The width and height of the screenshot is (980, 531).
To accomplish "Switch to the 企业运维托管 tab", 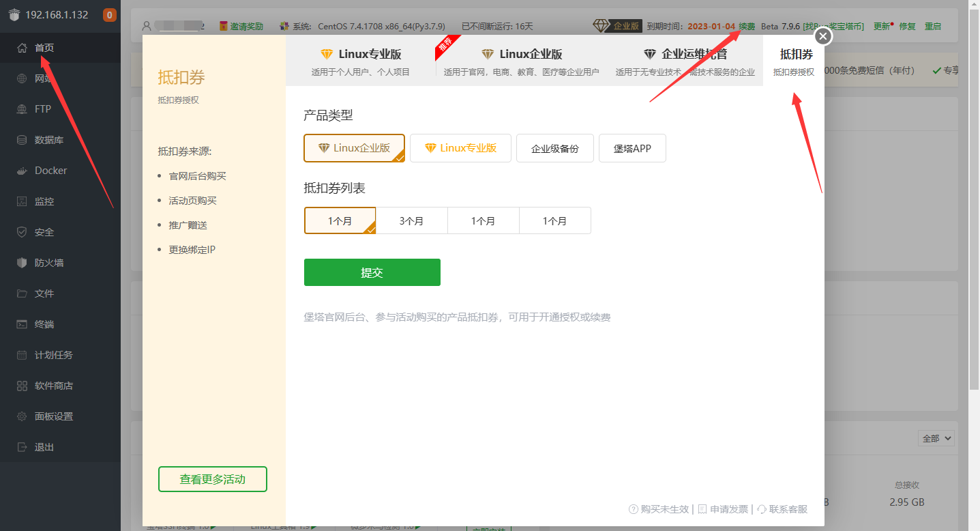I will tap(685, 61).
